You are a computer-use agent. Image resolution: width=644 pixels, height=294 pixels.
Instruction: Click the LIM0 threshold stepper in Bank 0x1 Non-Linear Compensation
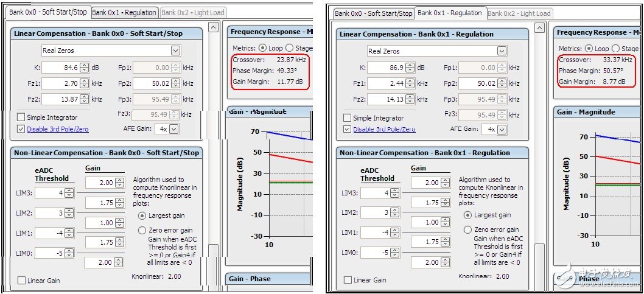click(394, 253)
